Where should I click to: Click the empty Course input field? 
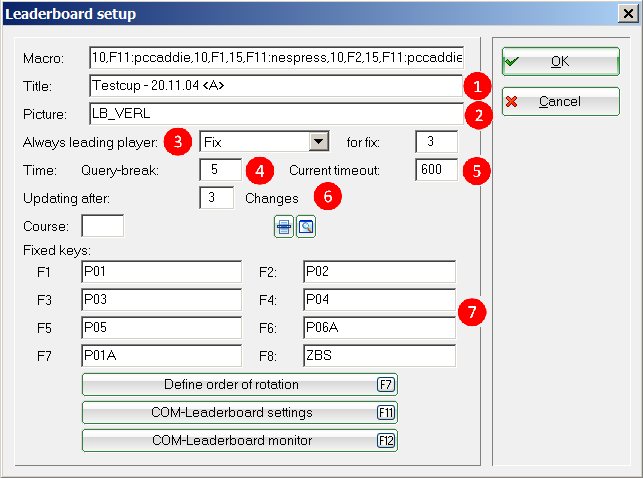click(x=102, y=226)
